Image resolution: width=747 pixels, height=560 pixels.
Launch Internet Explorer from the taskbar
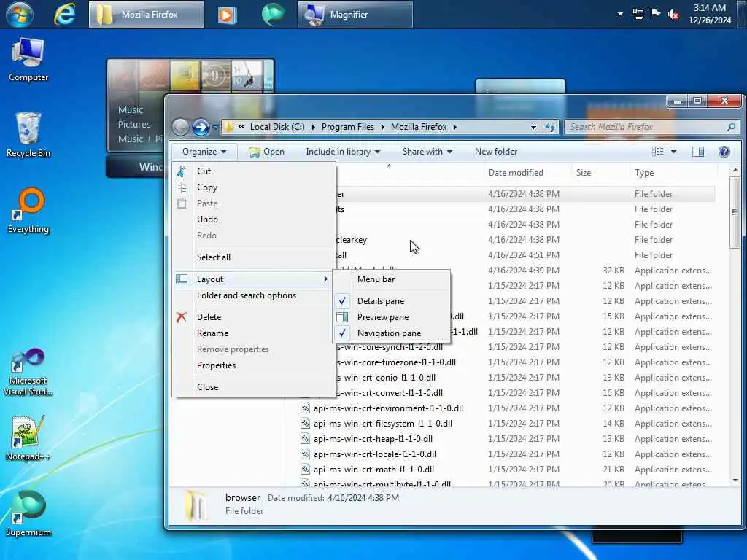coord(64,14)
